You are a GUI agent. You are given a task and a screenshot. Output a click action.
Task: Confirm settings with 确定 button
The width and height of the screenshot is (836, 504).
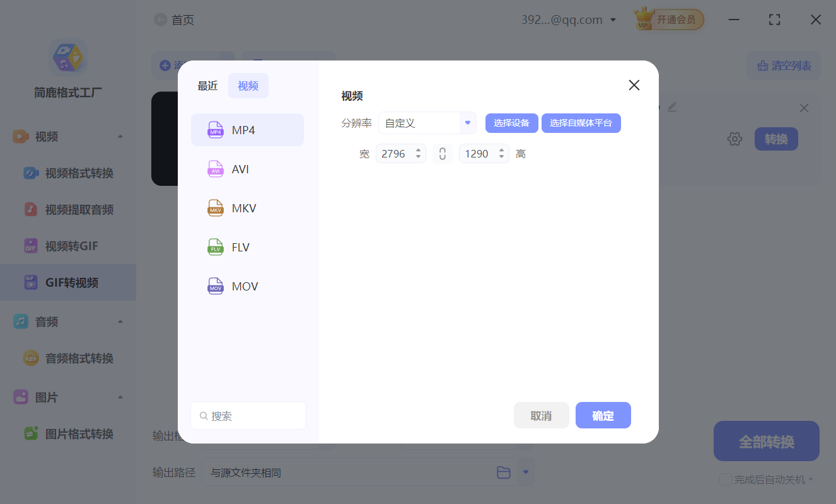pos(603,415)
